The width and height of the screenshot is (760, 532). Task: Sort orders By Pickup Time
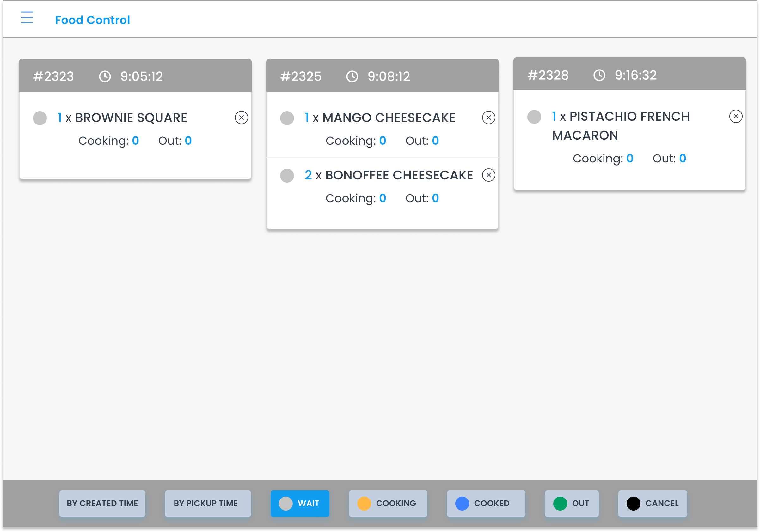(x=208, y=503)
